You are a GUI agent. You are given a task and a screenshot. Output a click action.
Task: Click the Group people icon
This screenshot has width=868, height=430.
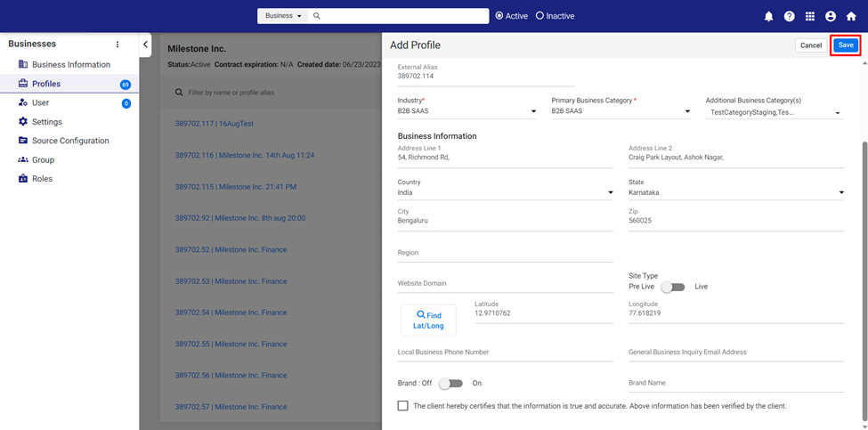pos(22,160)
